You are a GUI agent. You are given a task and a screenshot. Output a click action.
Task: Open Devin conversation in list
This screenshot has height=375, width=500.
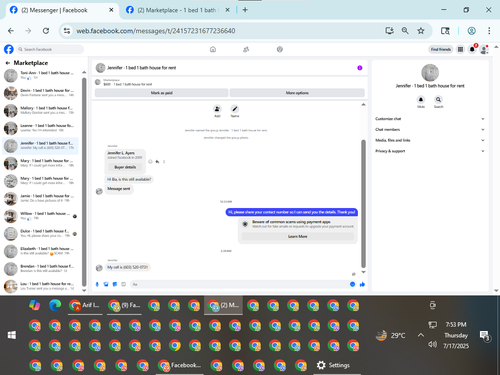pyautogui.click(x=40, y=93)
